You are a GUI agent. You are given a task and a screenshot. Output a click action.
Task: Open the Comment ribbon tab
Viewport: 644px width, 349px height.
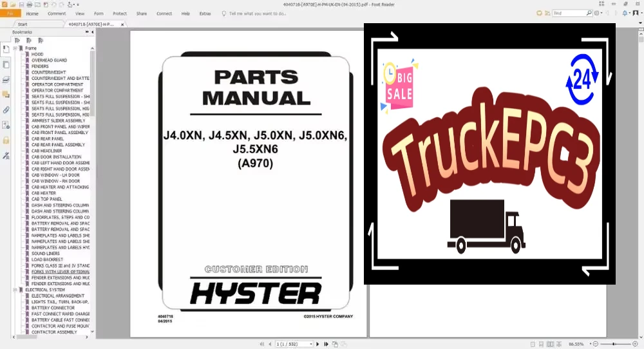[57, 14]
